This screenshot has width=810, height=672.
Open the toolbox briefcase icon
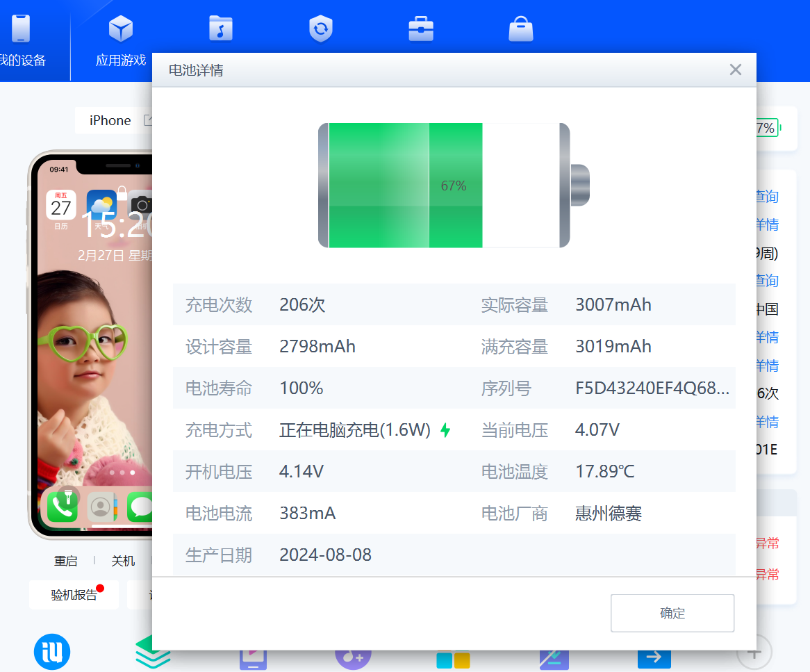point(421,29)
